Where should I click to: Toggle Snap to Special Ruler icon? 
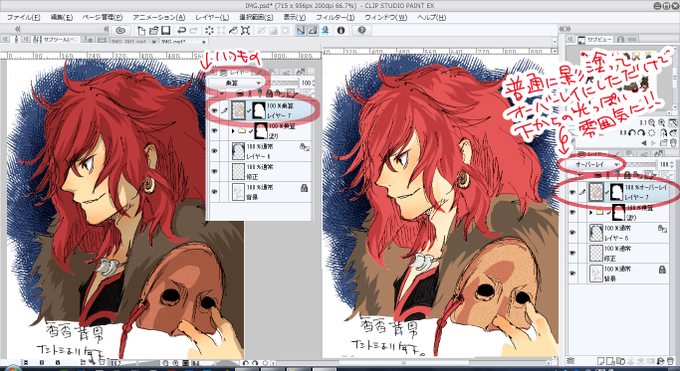click(313, 30)
